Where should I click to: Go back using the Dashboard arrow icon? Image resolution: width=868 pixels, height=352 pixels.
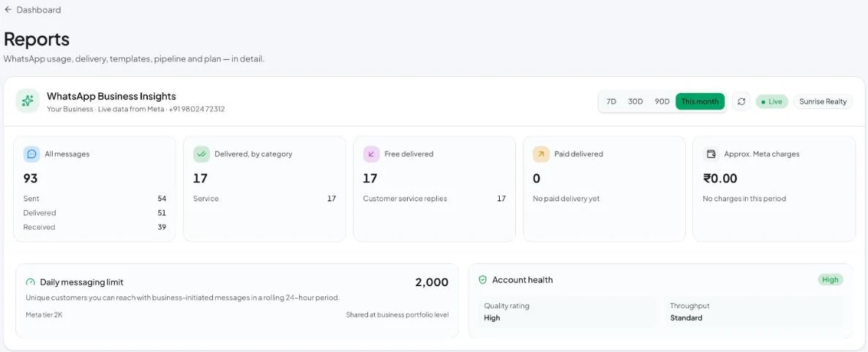[8, 10]
